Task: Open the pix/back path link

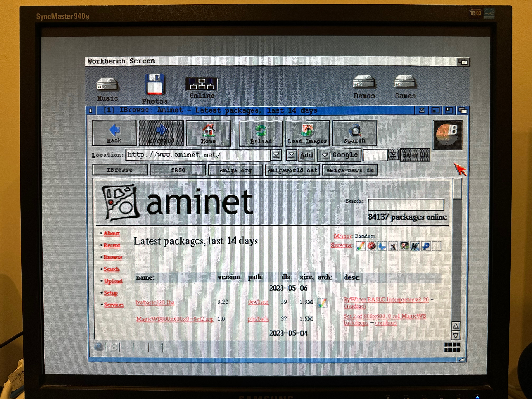Action: click(258, 319)
